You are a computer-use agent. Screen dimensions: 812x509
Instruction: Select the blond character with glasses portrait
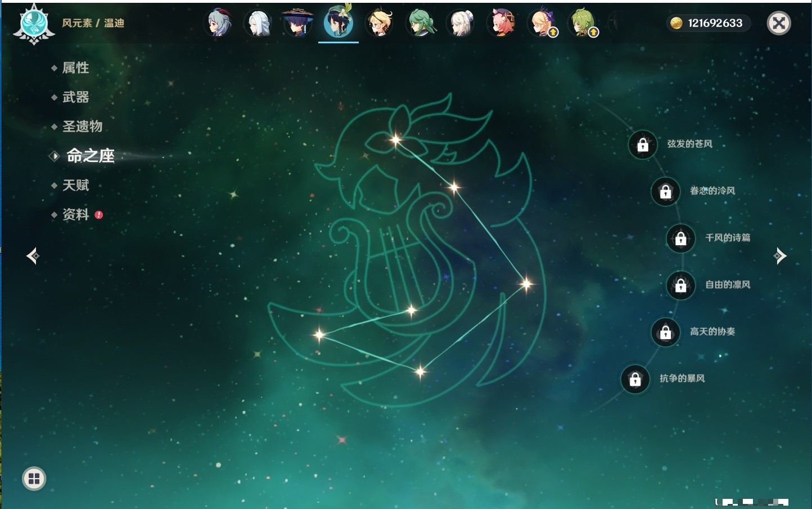pos(380,23)
